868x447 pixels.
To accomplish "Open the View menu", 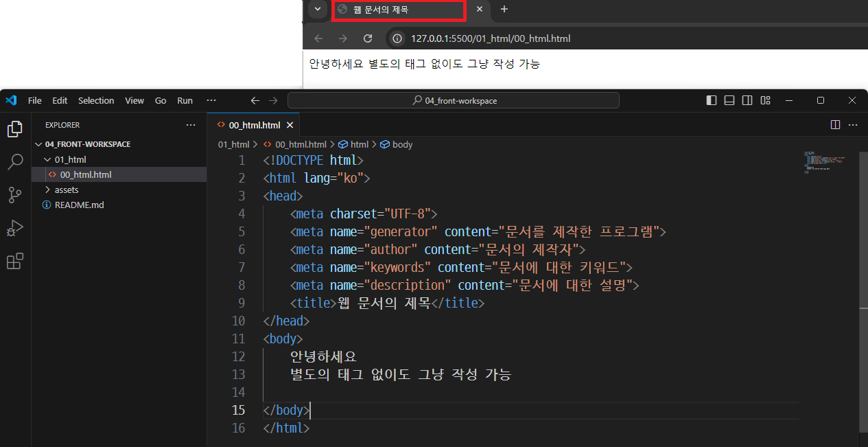I will click(x=134, y=100).
